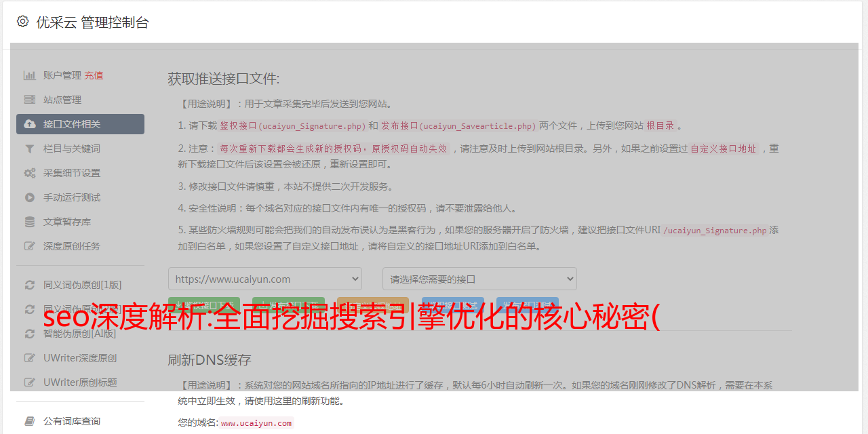Click the red 充值 recharge link
The height and width of the screenshot is (434, 868).
tap(94, 75)
